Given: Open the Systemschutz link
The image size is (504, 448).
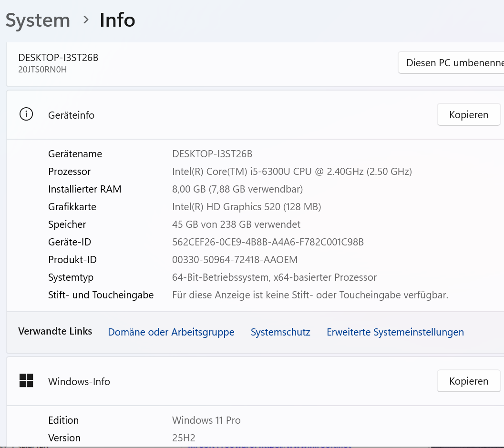Looking at the screenshot, I should point(280,332).
